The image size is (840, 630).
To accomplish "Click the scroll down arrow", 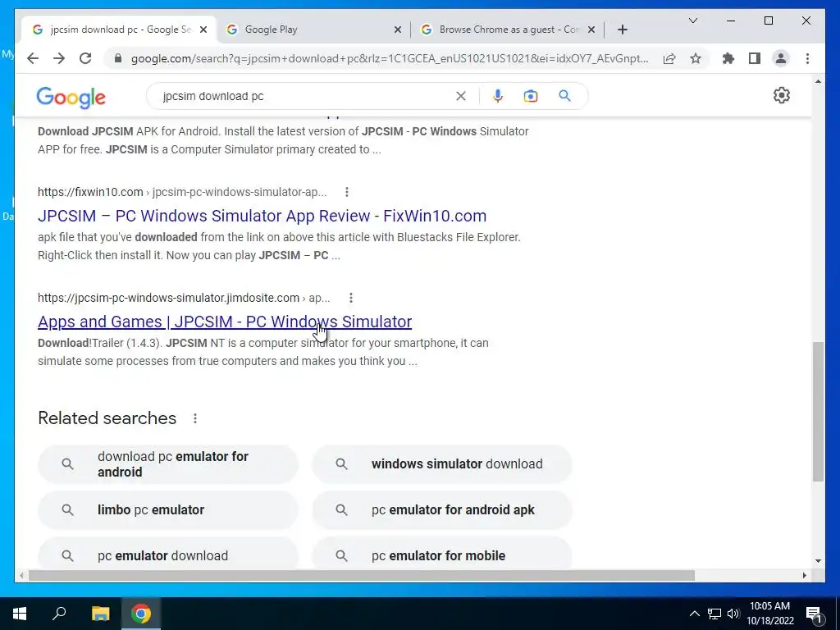I will 818,561.
